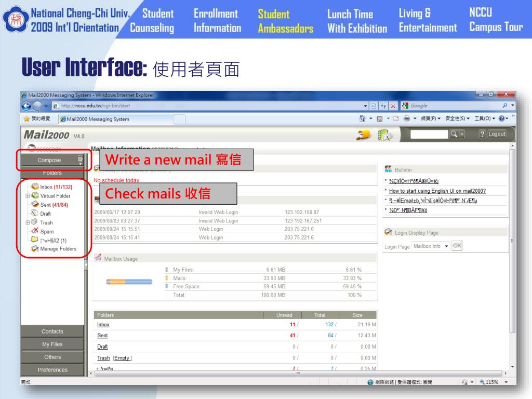Viewport: 532px width, 399px height.
Task: Open Favorites star icon
Action: click(26, 119)
